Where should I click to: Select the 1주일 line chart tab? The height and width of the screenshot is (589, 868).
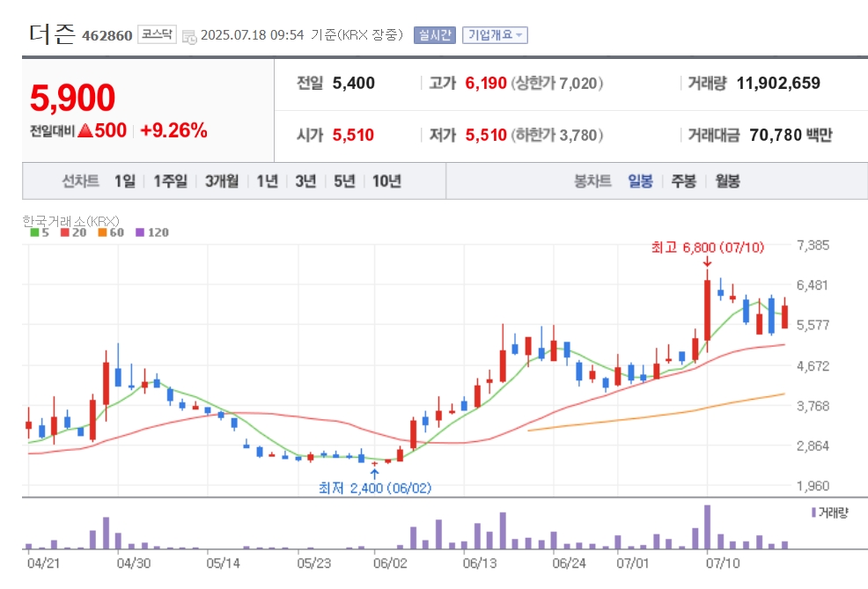point(171,181)
